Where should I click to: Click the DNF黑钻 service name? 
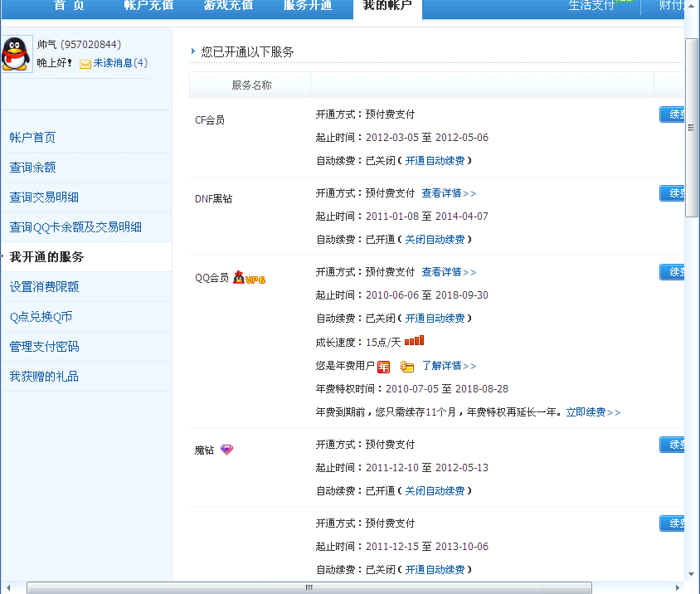tap(213, 199)
